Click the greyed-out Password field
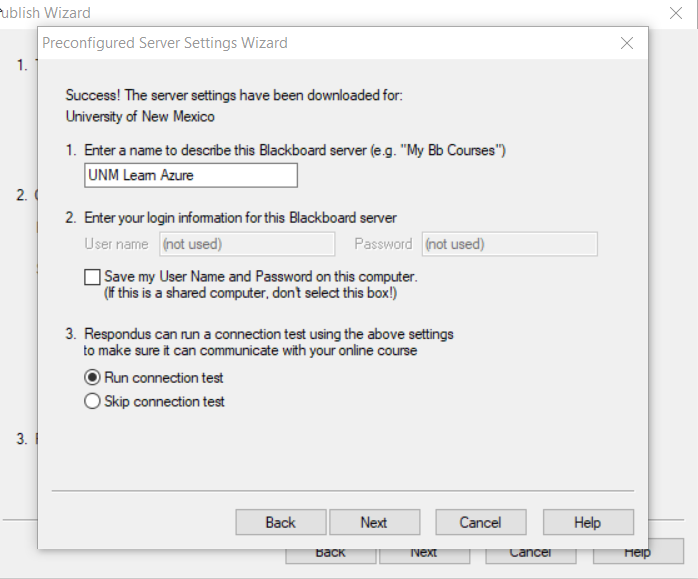 click(x=509, y=244)
